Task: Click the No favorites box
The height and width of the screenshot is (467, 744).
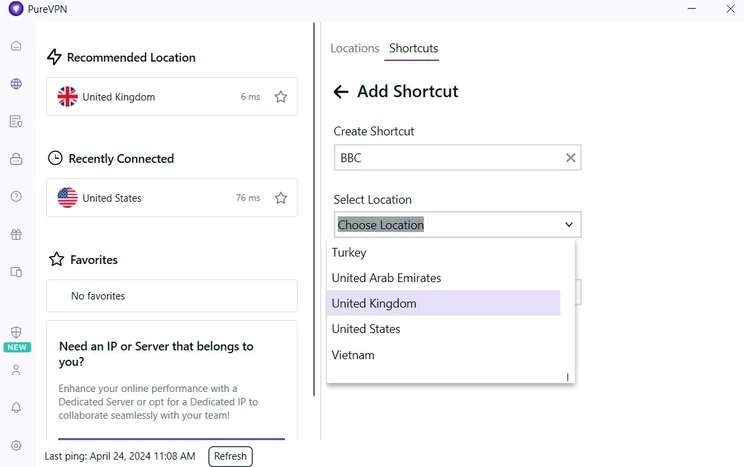Action: pos(172,296)
